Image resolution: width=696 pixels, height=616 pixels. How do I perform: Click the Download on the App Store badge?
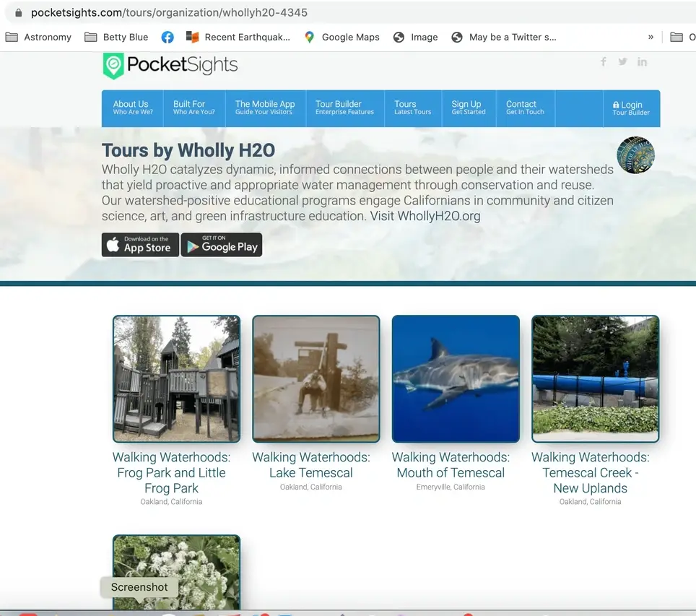140,245
